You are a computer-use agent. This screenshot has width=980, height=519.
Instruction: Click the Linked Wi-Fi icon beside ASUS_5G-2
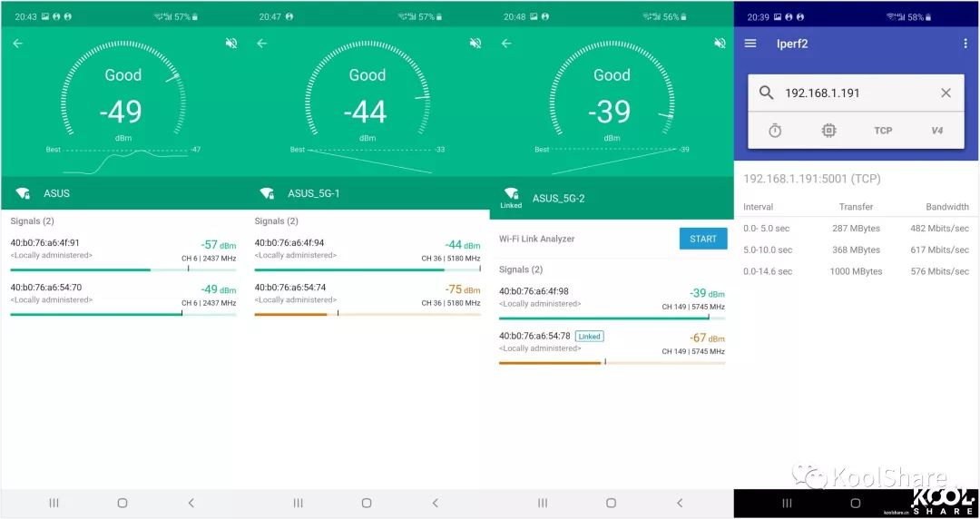click(511, 198)
